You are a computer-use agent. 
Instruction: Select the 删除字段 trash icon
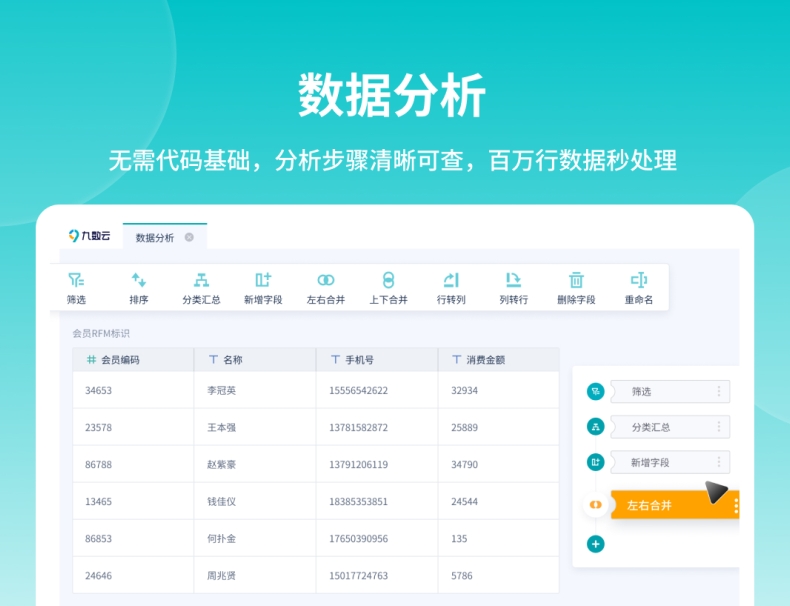576,280
